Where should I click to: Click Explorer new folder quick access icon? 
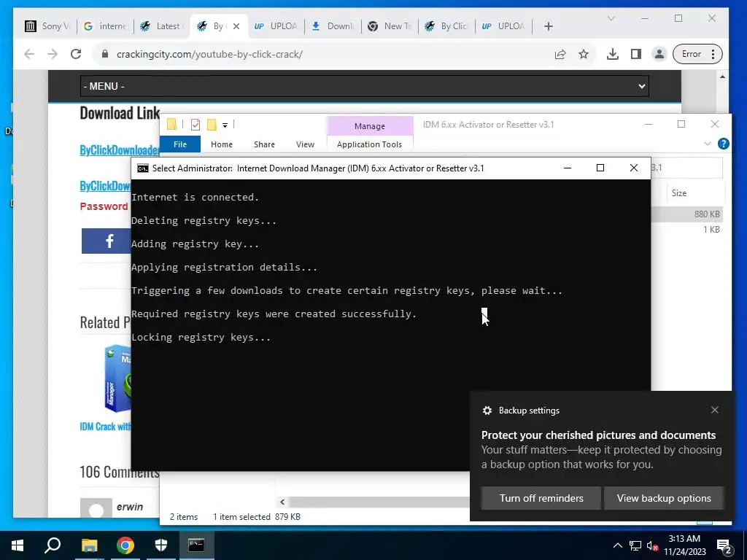point(212,125)
